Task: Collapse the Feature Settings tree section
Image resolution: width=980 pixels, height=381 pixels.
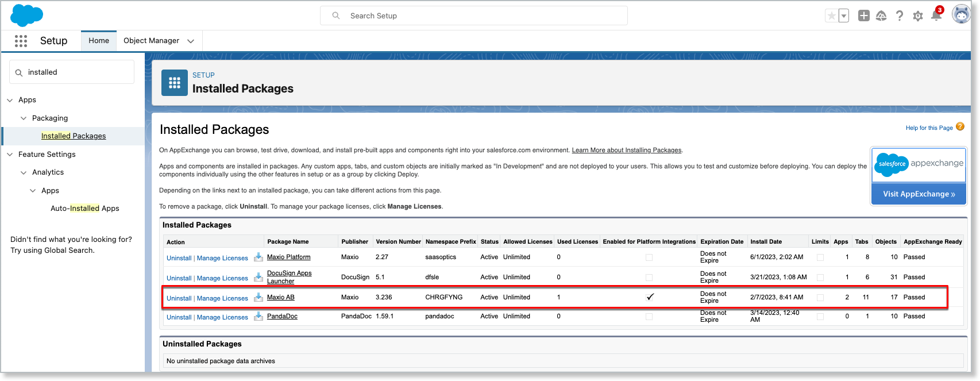Action: [x=10, y=155]
